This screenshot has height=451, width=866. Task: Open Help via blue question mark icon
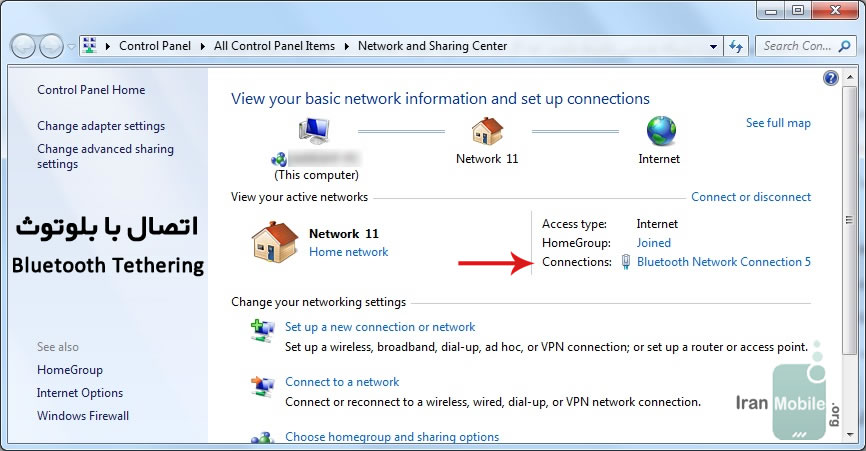[830, 78]
